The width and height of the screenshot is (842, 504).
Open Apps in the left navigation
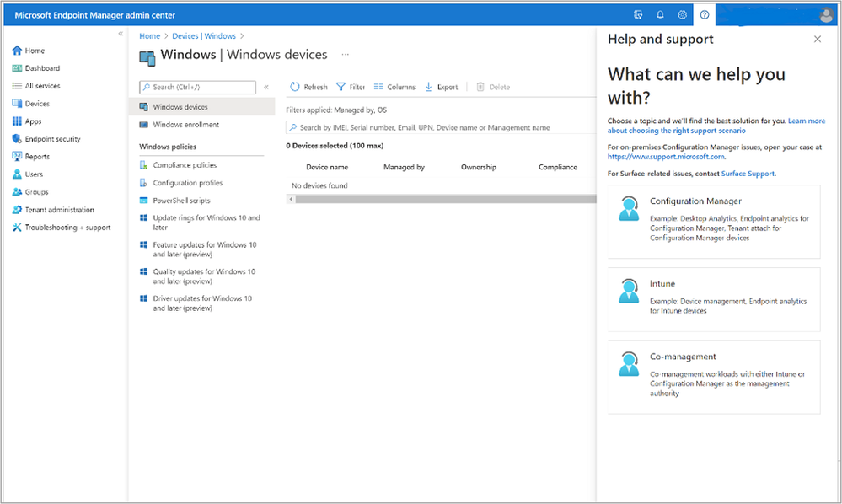tap(27, 121)
